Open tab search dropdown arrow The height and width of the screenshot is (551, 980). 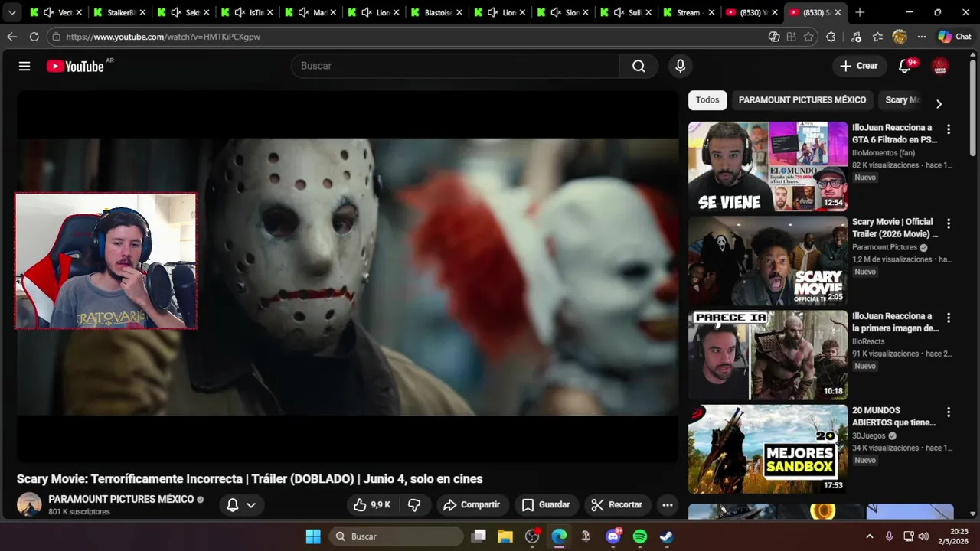11,12
